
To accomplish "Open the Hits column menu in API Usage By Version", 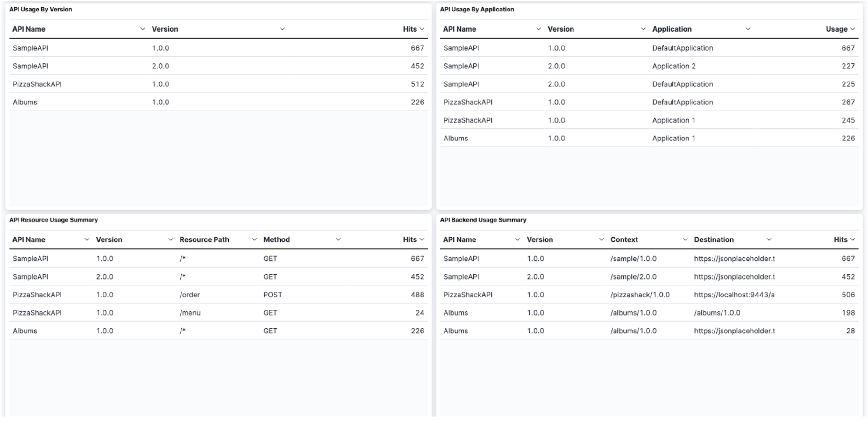I will click(422, 29).
